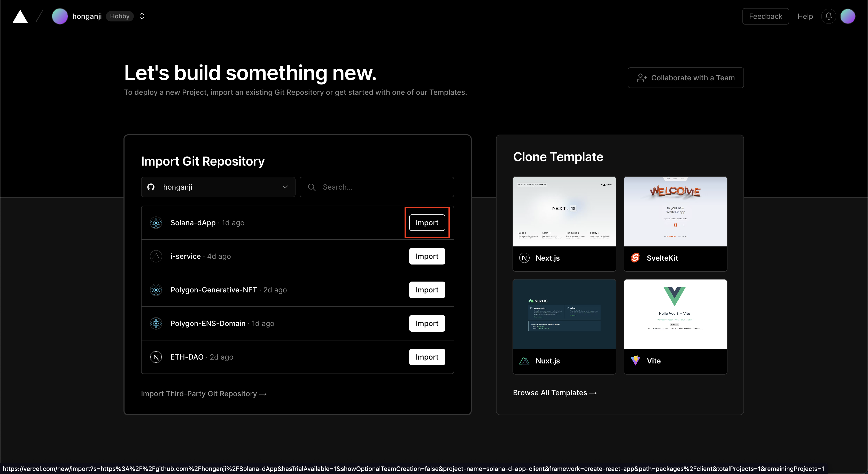The width and height of the screenshot is (868, 474).
Task: Click the i-service repository icon
Action: point(156,256)
